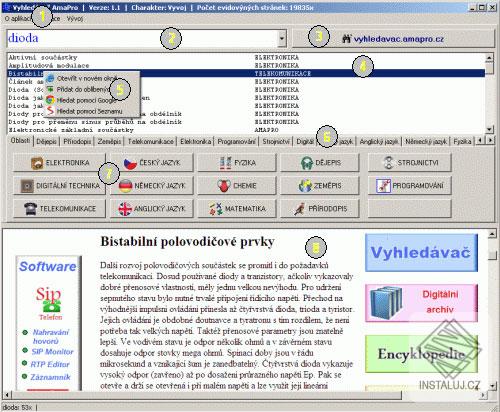The image size is (500, 412).
Task: Select the ČESKÝ JAZYK flag button
Action: coord(152,163)
